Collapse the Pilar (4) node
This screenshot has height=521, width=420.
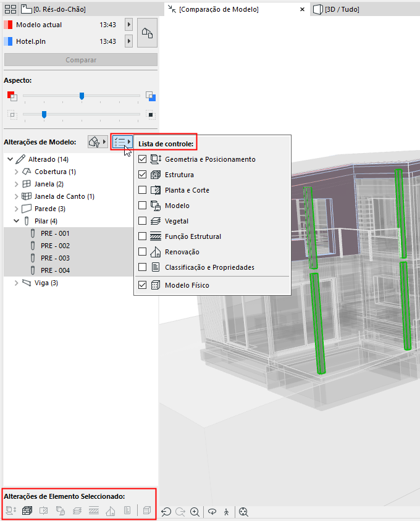point(16,221)
